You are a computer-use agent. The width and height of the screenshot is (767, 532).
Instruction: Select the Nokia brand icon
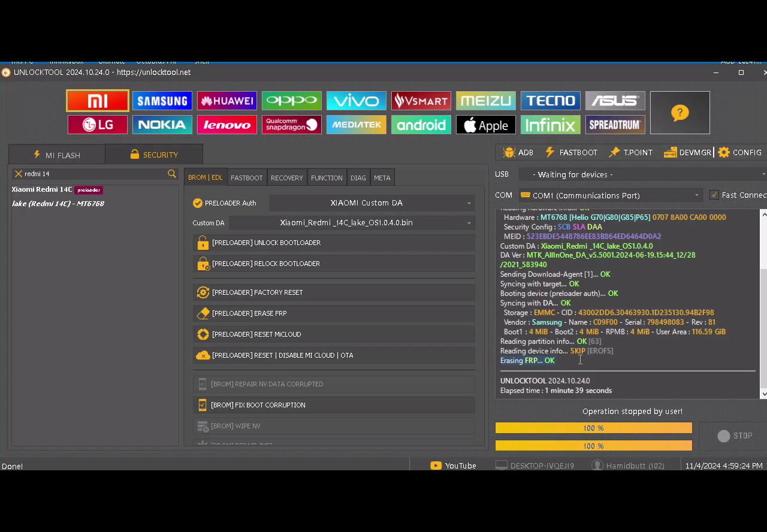pyautogui.click(x=162, y=125)
